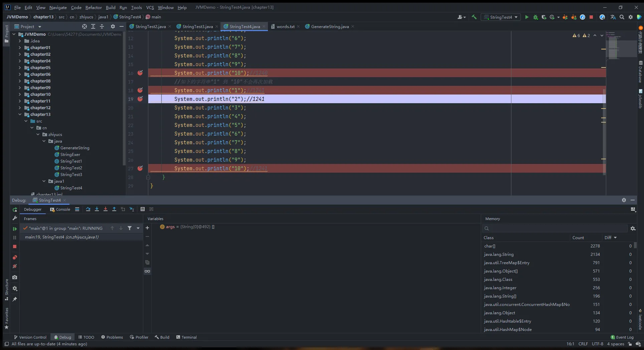Click the Build Project hammer icon
The image size is (644, 350).
tap(474, 17)
